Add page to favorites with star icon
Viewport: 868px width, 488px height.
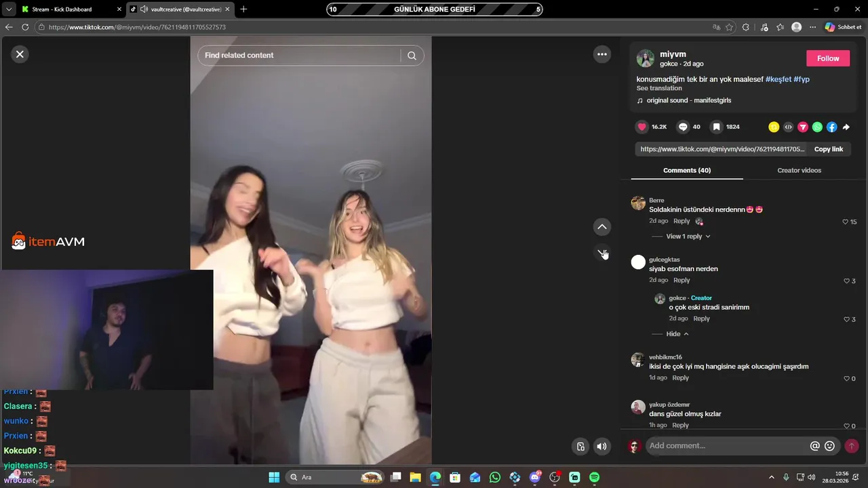point(729,27)
